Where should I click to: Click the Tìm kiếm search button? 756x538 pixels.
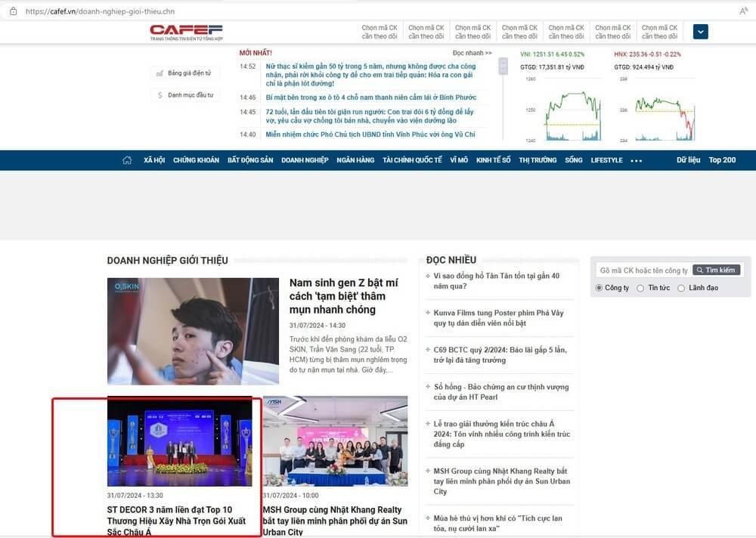(716, 271)
